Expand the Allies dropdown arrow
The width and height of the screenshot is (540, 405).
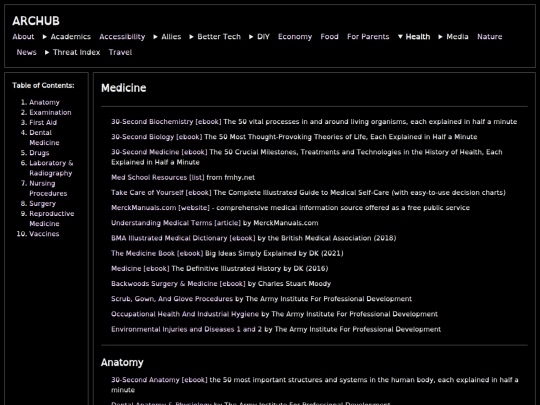(x=156, y=37)
